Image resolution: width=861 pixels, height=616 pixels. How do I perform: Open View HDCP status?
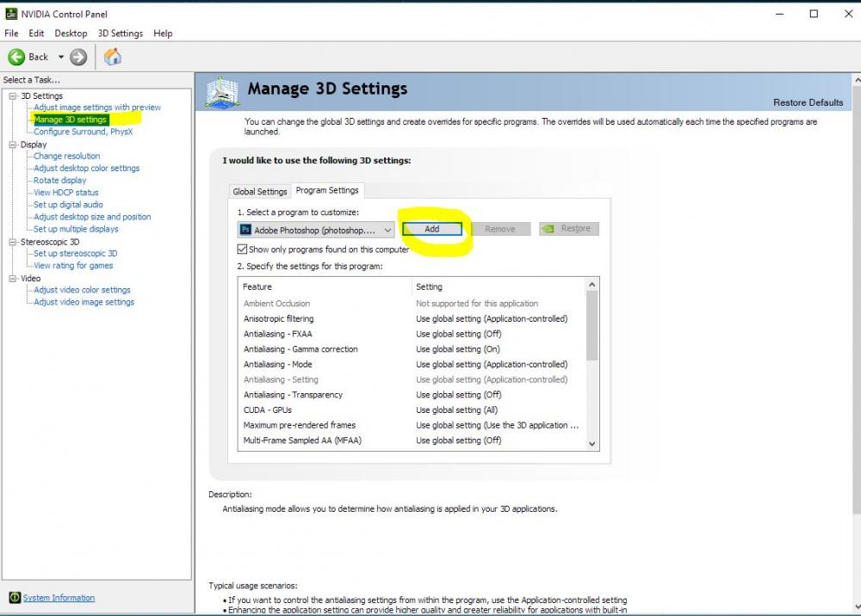point(66,193)
